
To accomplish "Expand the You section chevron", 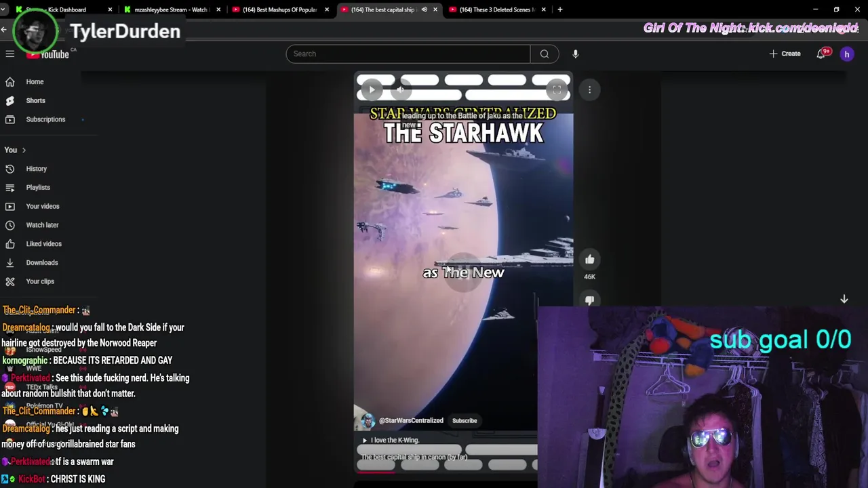I will click(24, 150).
